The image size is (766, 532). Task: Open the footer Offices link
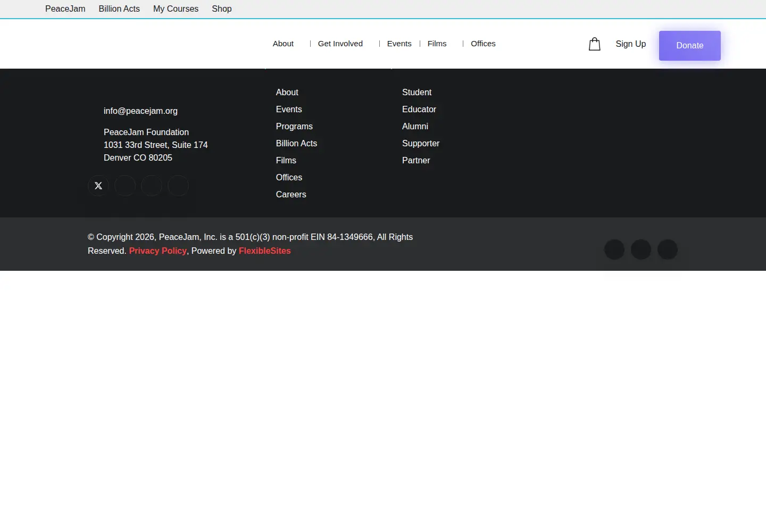[x=289, y=178]
